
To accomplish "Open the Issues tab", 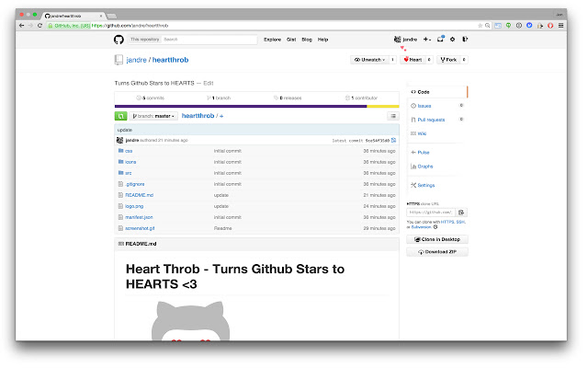I will [x=424, y=106].
